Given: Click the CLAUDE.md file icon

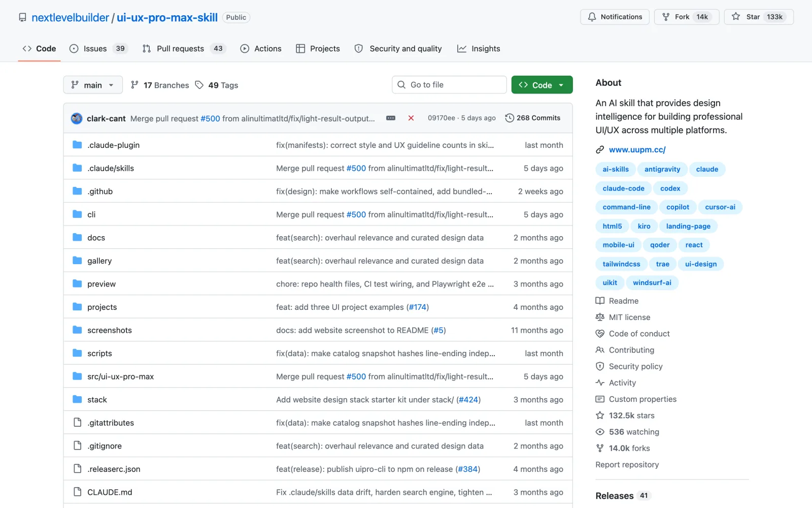Looking at the screenshot, I should point(77,492).
